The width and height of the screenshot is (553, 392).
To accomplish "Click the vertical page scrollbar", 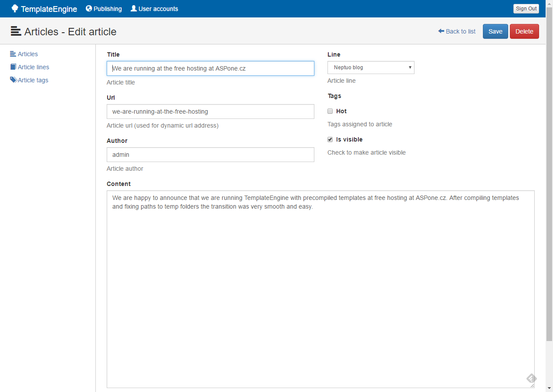I will (x=549, y=174).
